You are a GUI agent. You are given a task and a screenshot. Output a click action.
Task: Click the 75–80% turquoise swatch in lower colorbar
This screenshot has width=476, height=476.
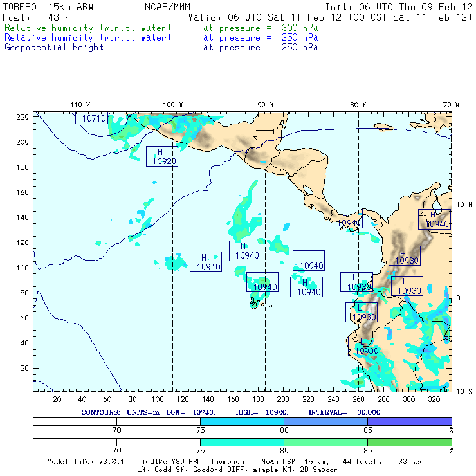point(242,442)
